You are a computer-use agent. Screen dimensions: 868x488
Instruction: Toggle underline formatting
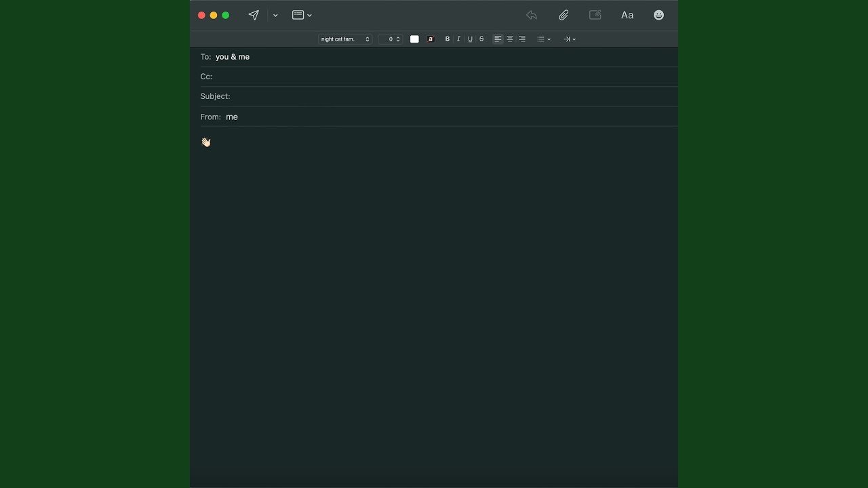coord(470,39)
